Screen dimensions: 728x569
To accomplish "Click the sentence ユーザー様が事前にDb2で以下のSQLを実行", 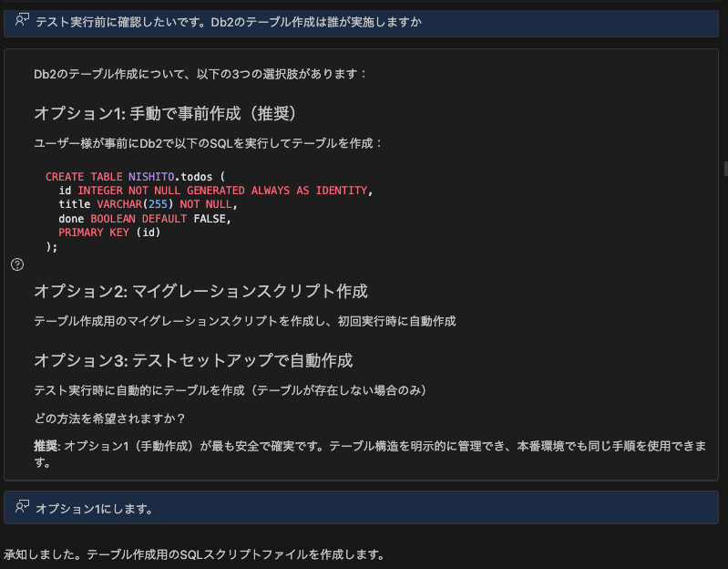I will pos(208,143).
